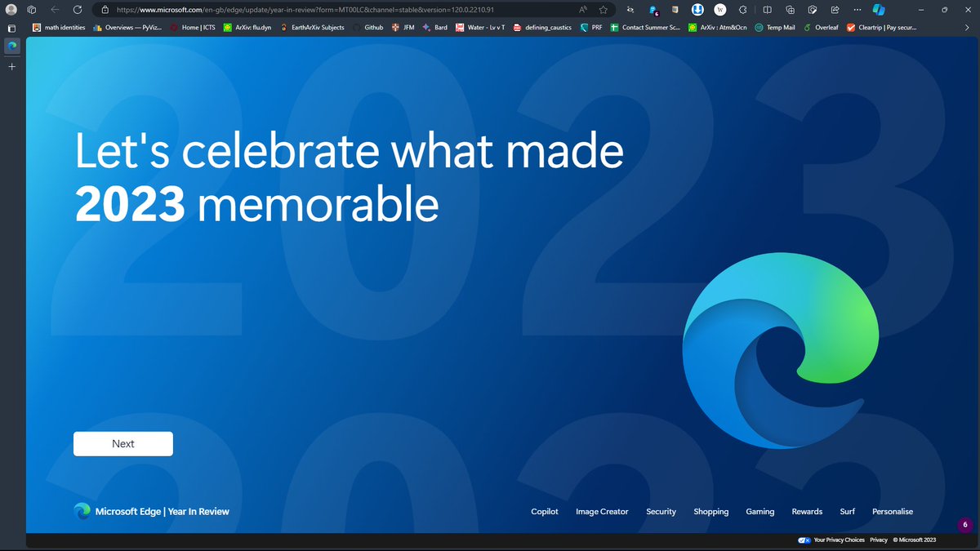
Task: Add this page to favourites with the star
Action: (603, 10)
